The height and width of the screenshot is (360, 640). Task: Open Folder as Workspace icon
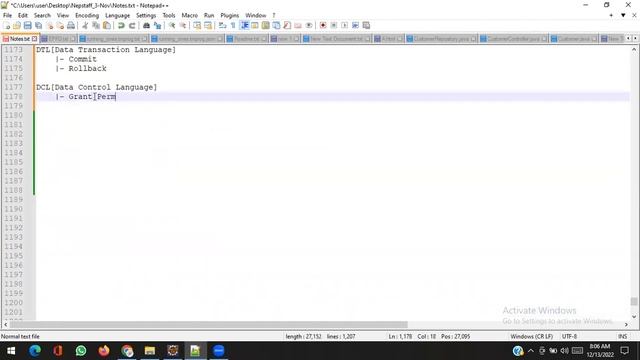[x=298, y=26]
